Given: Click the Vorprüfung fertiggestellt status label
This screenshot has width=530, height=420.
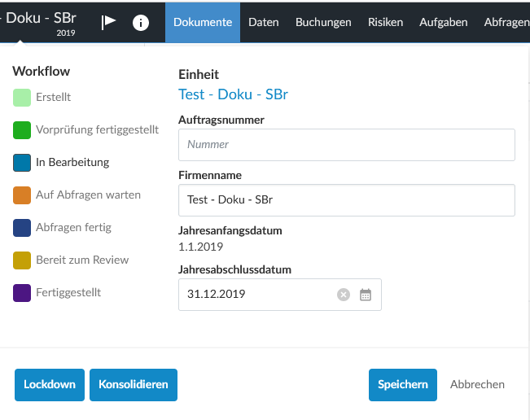Looking at the screenshot, I should pos(98,129).
